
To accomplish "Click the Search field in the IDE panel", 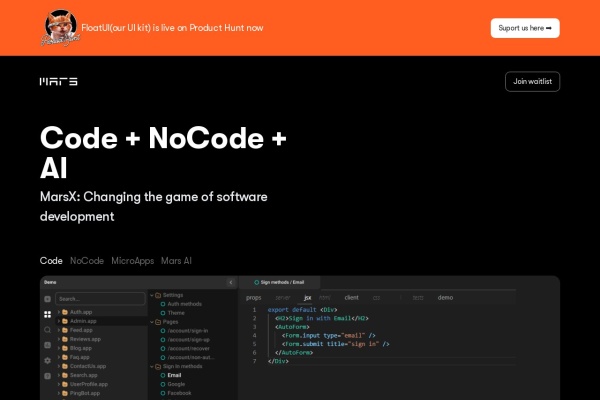I will [x=100, y=299].
